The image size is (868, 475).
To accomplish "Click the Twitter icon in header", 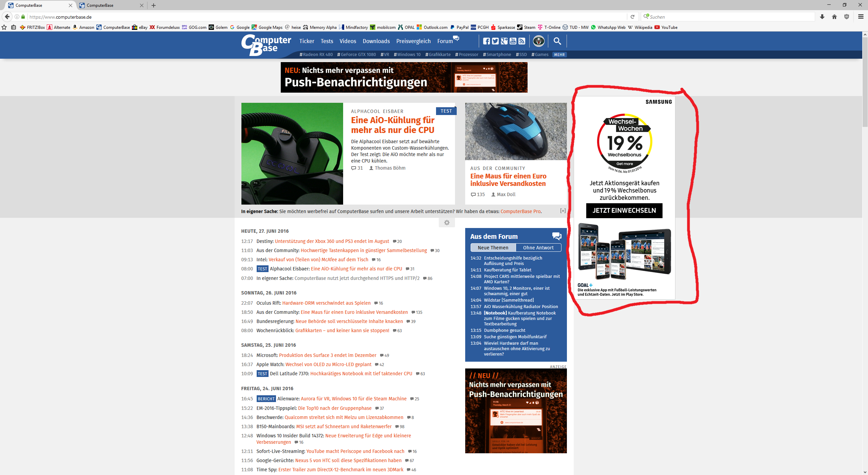I will [x=495, y=41].
